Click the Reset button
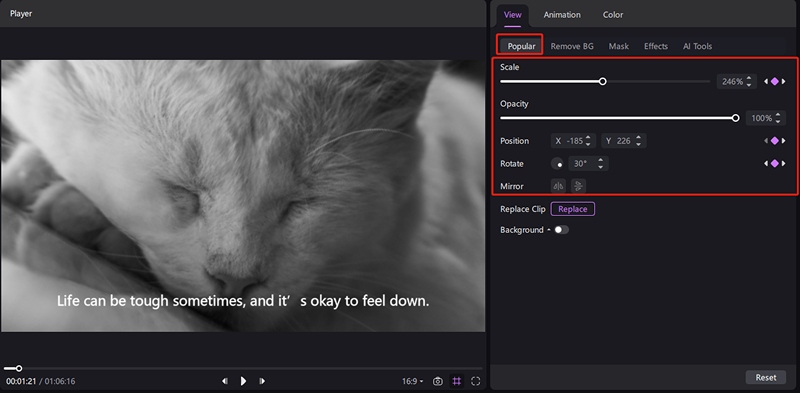The height and width of the screenshot is (393, 800). 766,378
